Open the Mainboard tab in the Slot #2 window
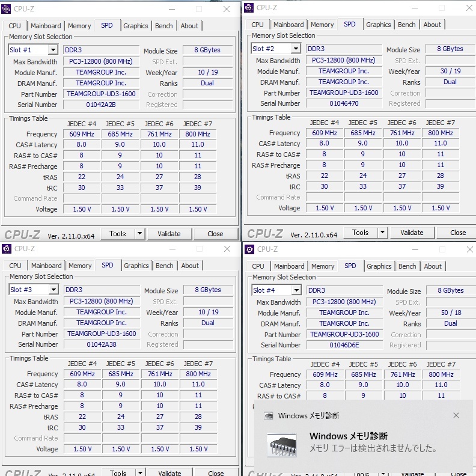The width and height of the screenshot is (476, 476). pos(288,25)
